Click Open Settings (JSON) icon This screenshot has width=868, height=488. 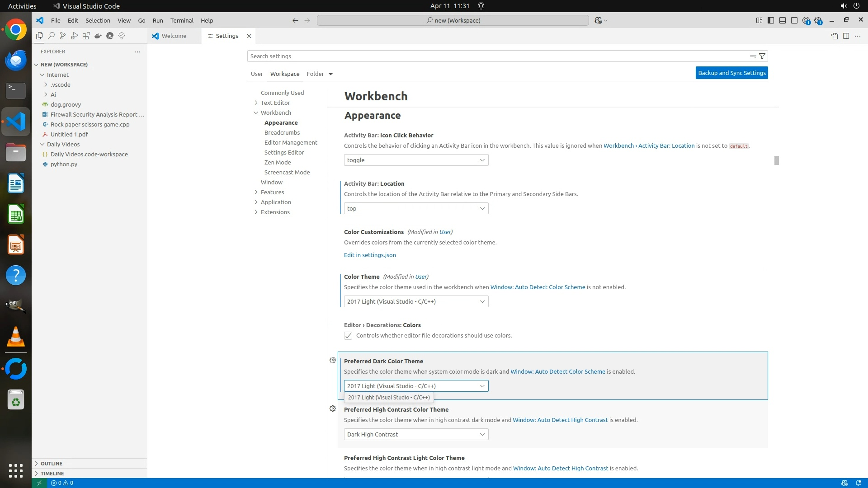pos(834,36)
